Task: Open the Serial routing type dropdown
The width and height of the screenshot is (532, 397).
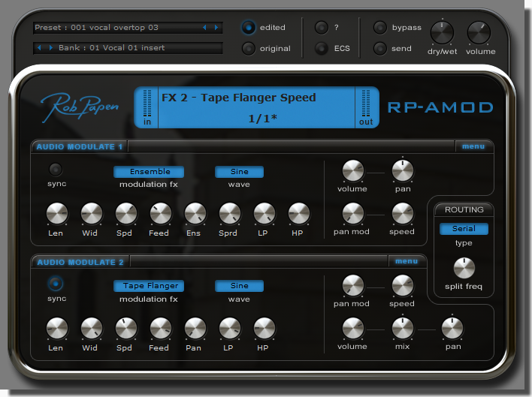Action: pyautogui.click(x=464, y=229)
